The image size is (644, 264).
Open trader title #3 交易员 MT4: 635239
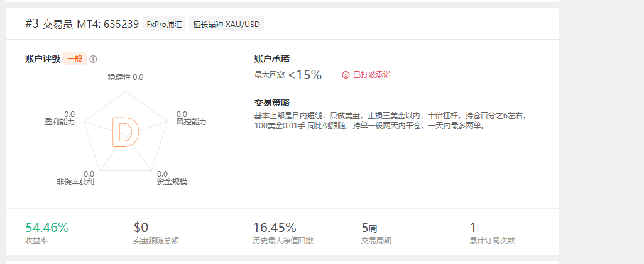tap(82, 25)
